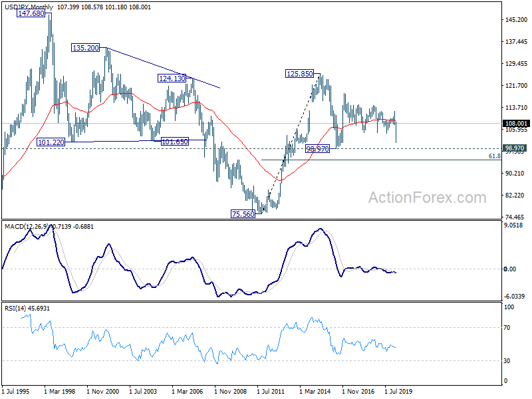Click the 1 Jul 1995 date marker
The height and width of the screenshot is (399, 532).
pyautogui.click(x=15, y=391)
